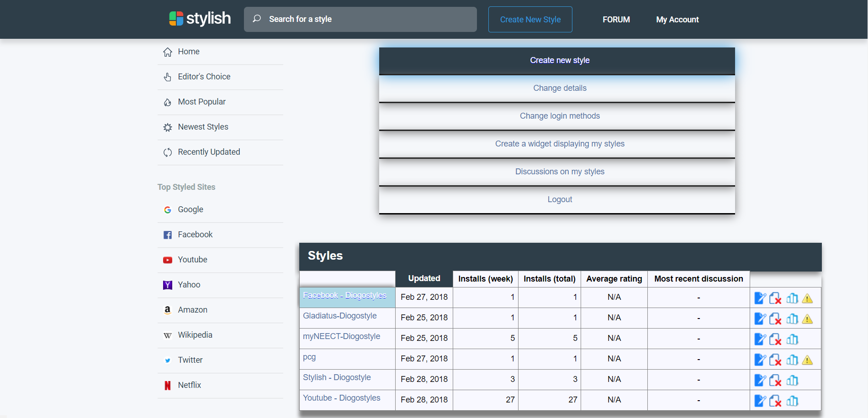Edit the Youtube - Diogostyles style via pencil icon
The image size is (868, 418).
pyautogui.click(x=760, y=401)
